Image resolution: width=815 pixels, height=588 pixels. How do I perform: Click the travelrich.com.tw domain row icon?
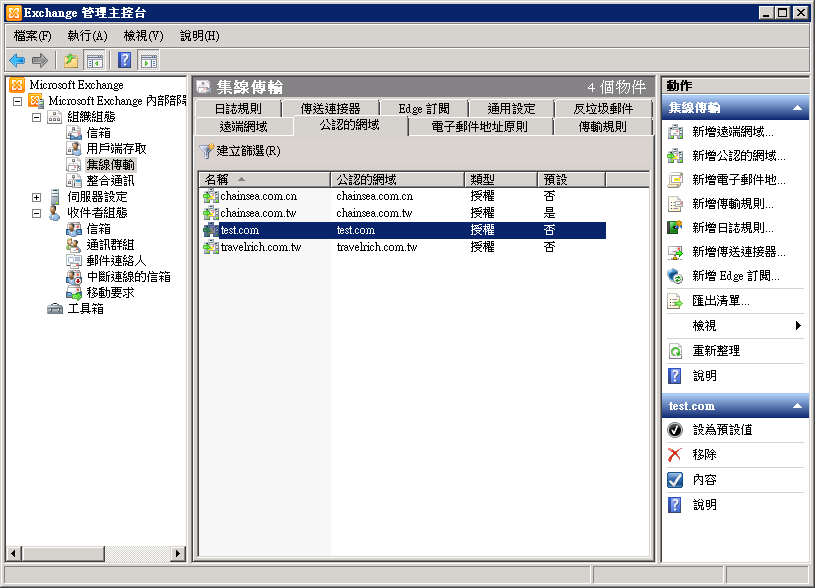tap(211, 247)
